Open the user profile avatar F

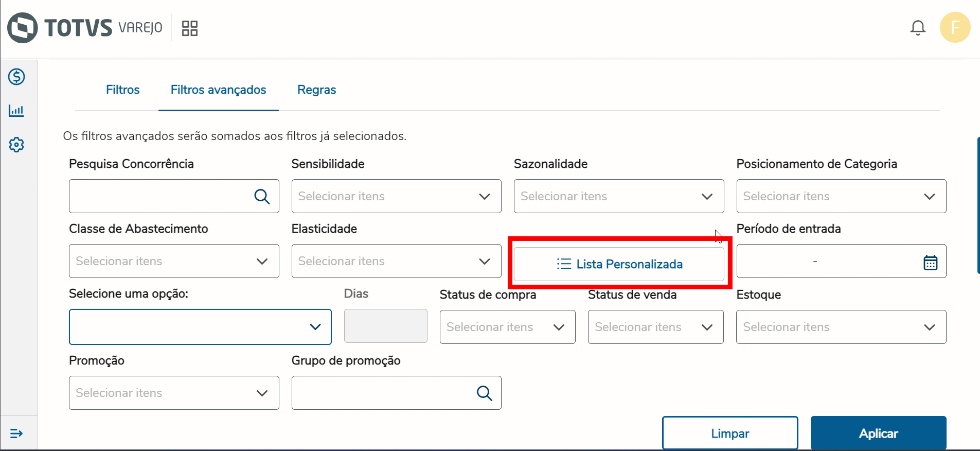pos(955,27)
